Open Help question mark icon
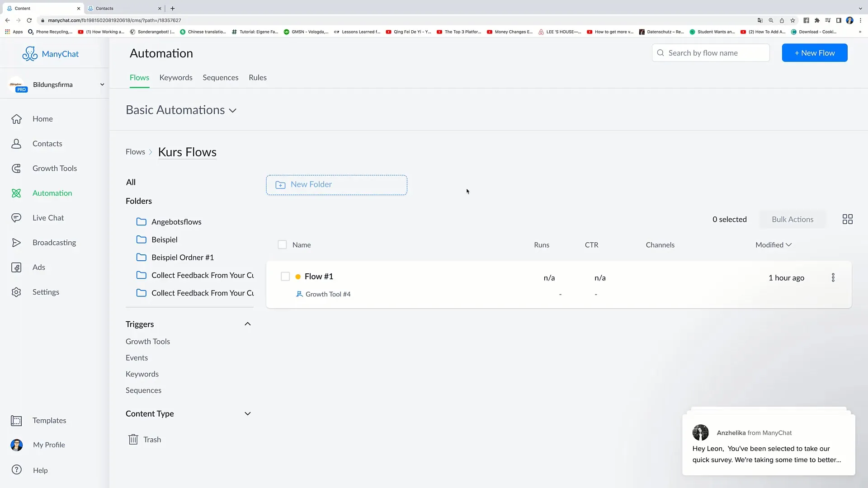Screen dimensions: 868x488 tap(17, 470)
